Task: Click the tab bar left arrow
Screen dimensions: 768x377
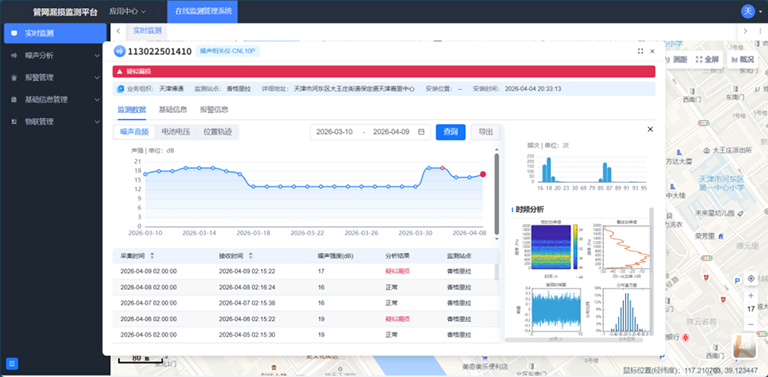Action: 119,31
